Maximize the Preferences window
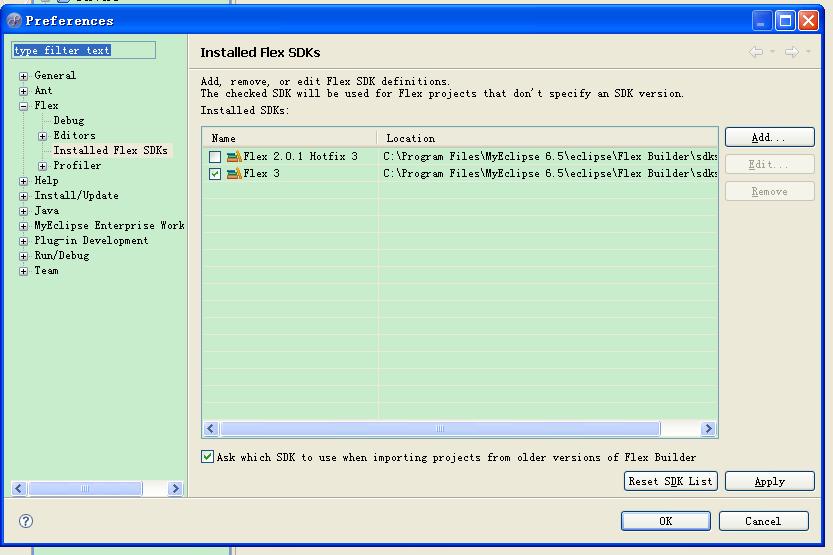 point(785,21)
